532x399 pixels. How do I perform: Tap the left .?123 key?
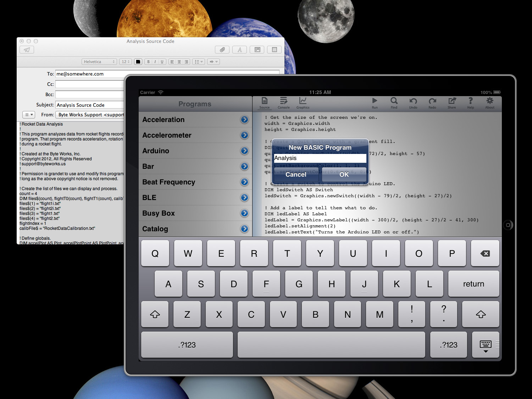[x=187, y=345]
